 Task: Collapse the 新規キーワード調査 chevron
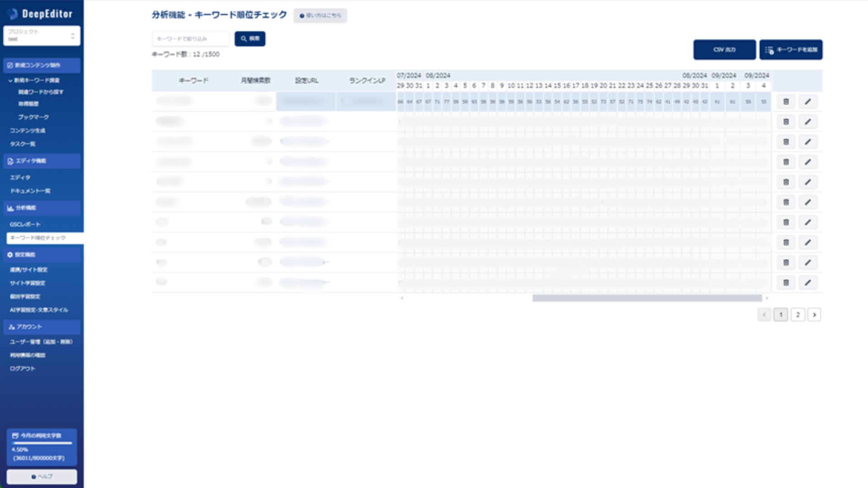10,80
